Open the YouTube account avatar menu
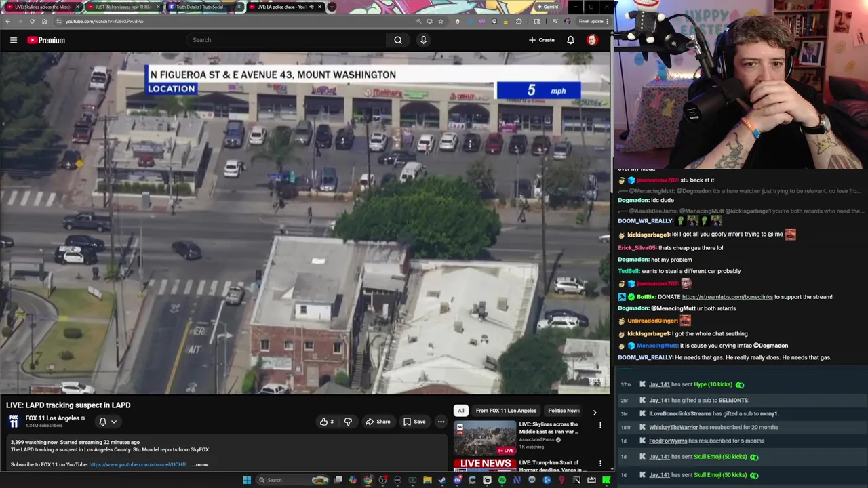This screenshot has height=488, width=868. coord(592,40)
